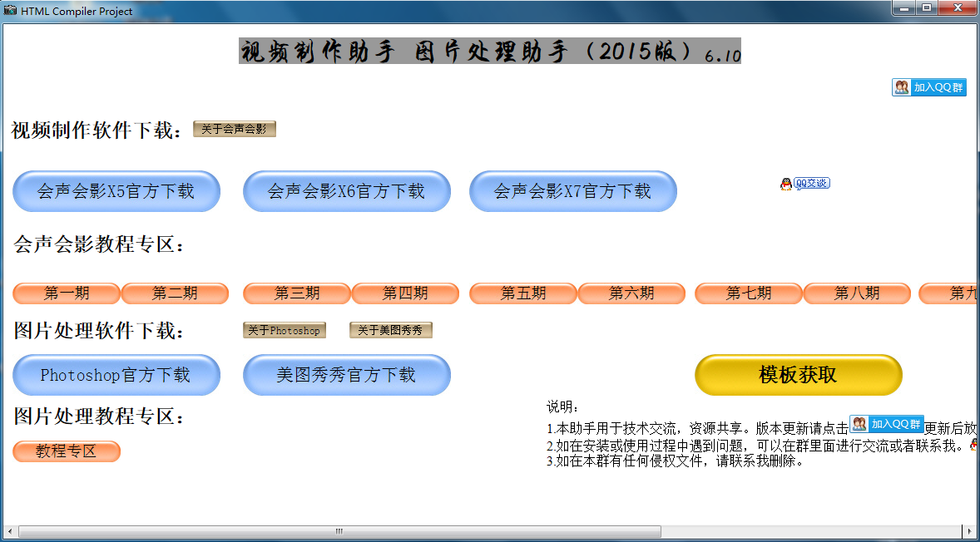Click the yellow 模板获取 button
Viewport: 980px width, 542px height.
[x=799, y=375]
